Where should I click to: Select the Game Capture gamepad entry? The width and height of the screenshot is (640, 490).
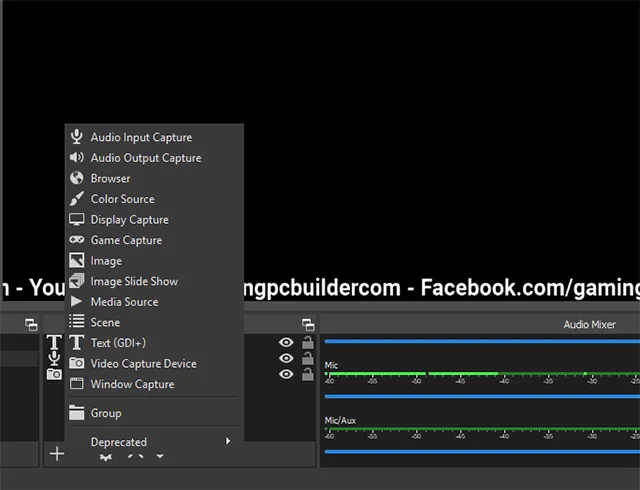click(x=154, y=240)
